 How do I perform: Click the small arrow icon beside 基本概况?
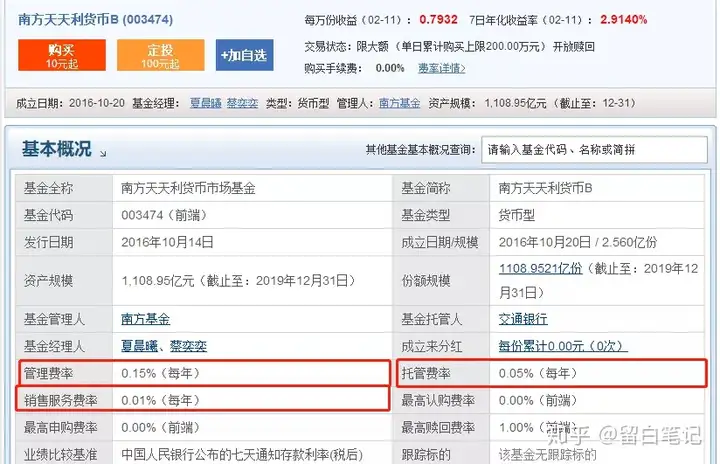click(103, 154)
